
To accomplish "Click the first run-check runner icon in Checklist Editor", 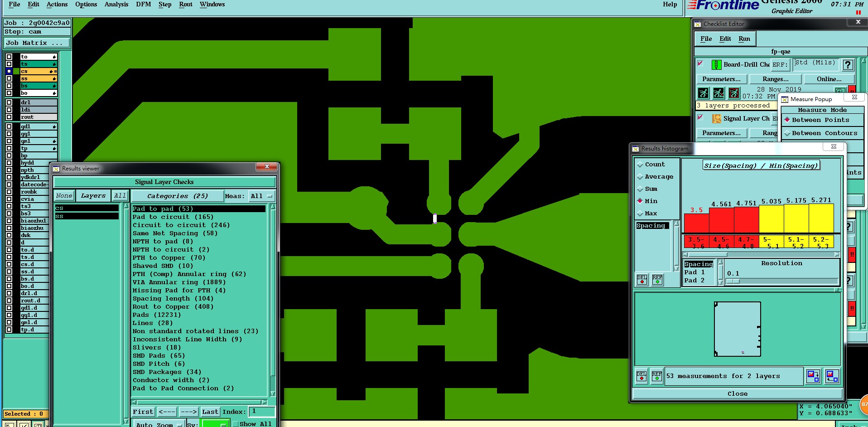I will click(x=703, y=93).
